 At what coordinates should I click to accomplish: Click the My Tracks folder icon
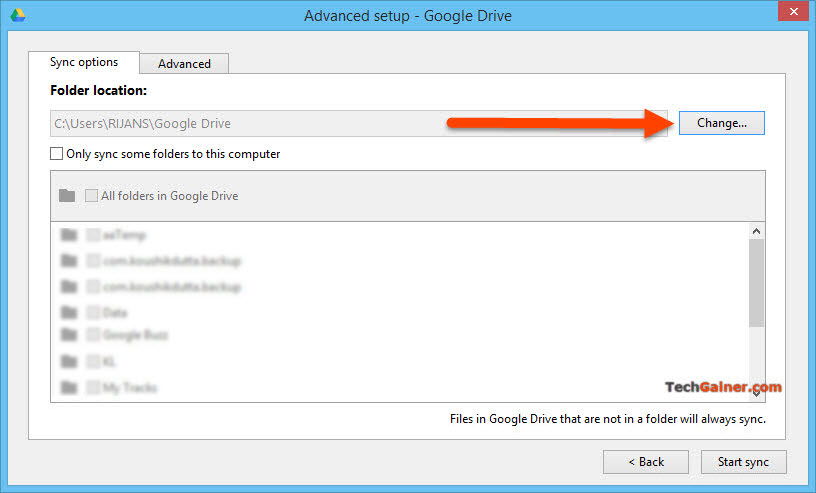68,387
